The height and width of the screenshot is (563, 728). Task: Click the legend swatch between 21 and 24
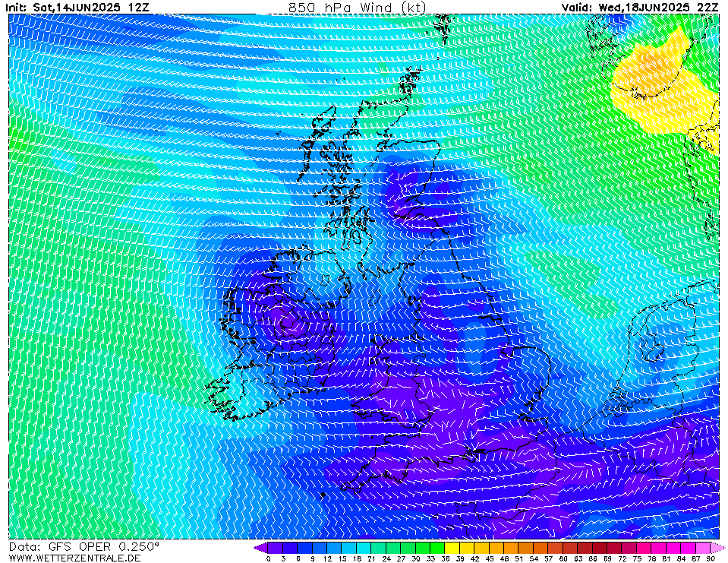tap(379, 548)
